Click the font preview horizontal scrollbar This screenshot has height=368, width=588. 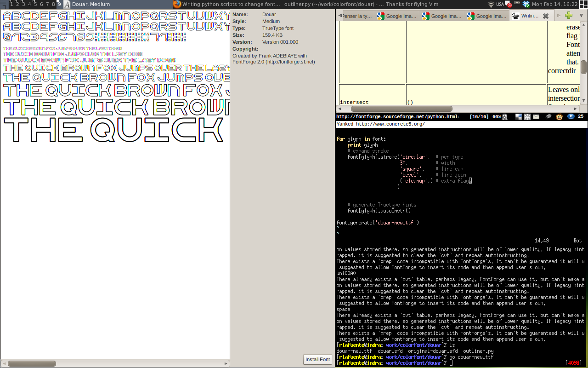(115, 363)
